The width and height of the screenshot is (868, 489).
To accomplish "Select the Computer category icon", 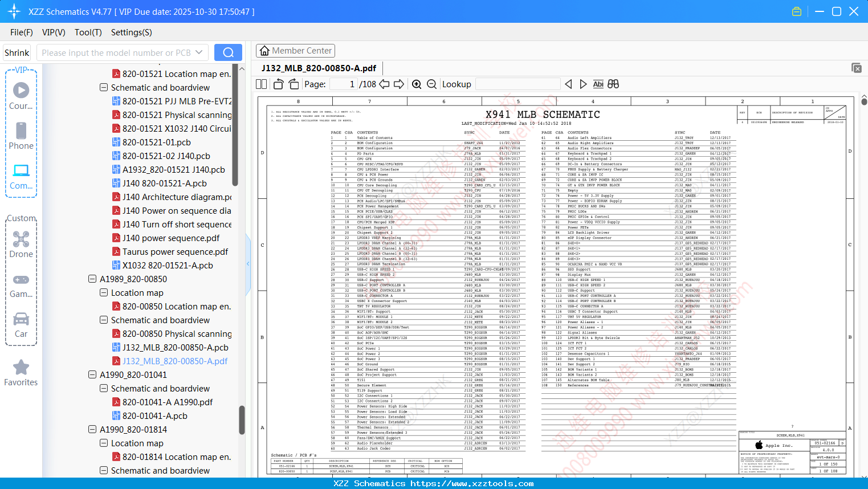I will click(x=21, y=176).
